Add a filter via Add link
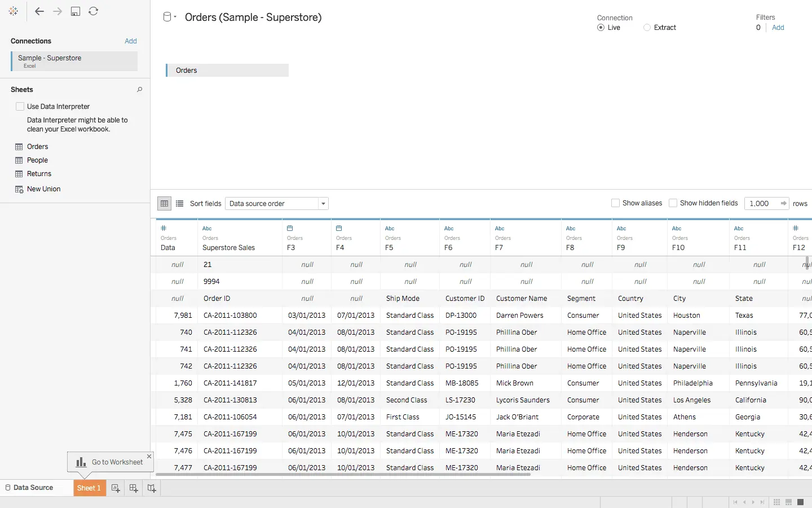The image size is (812, 508). click(778, 28)
